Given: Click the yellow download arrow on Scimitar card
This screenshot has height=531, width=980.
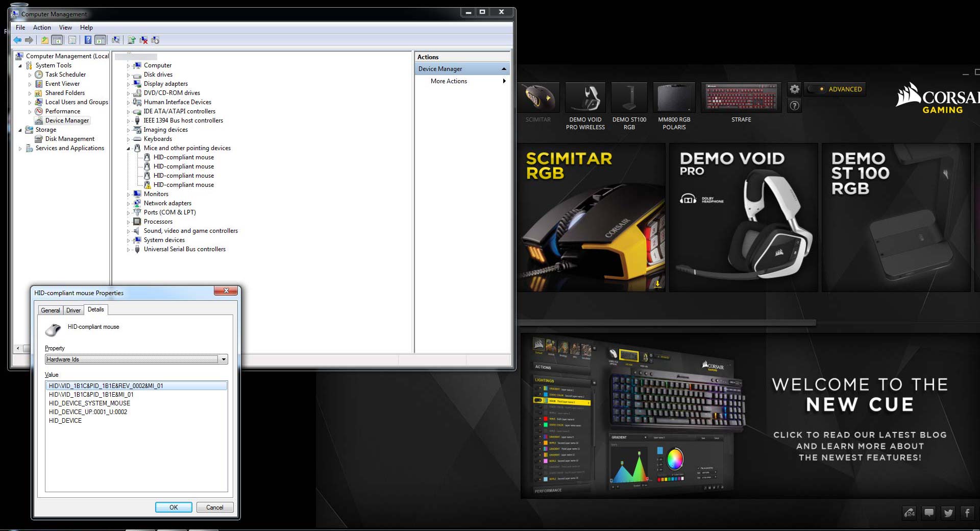Looking at the screenshot, I should 657,283.
